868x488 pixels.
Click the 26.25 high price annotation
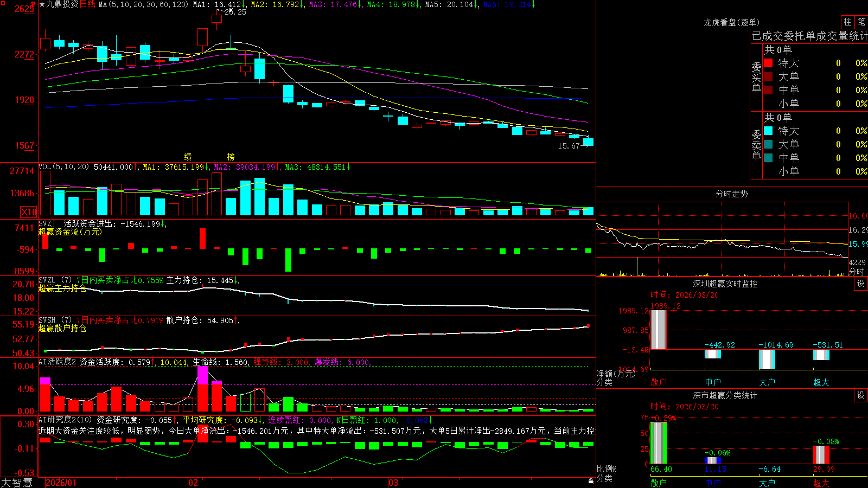235,12
